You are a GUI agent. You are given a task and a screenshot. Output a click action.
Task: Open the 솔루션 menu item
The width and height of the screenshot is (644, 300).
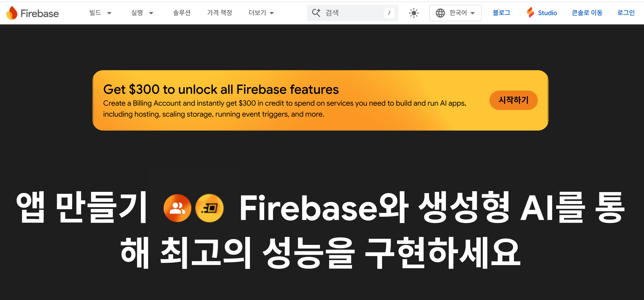pos(182,13)
